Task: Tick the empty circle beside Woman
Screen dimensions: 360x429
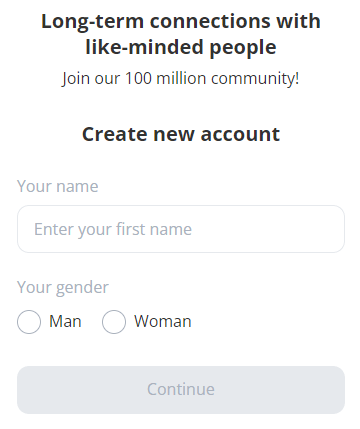Action: [x=114, y=322]
